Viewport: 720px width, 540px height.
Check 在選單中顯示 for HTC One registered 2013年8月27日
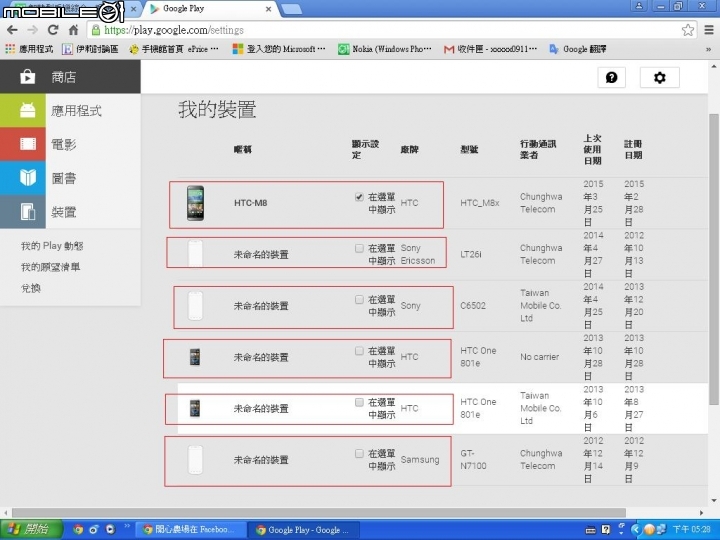[x=359, y=403]
